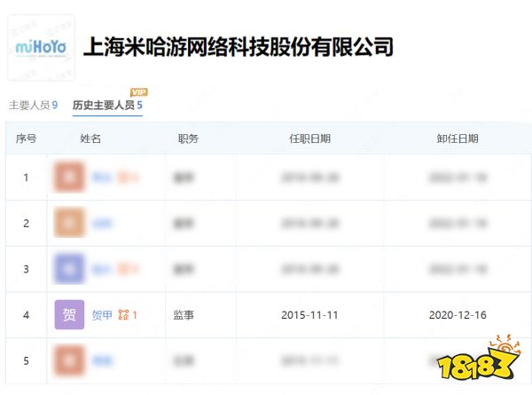The height and width of the screenshot is (395, 532).
Task: Open the relations icon beside 贺甲
Action: (123, 315)
